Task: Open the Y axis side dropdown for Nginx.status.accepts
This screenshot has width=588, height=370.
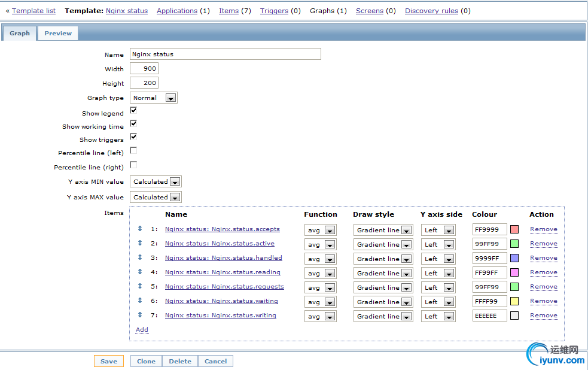Action: (438, 230)
